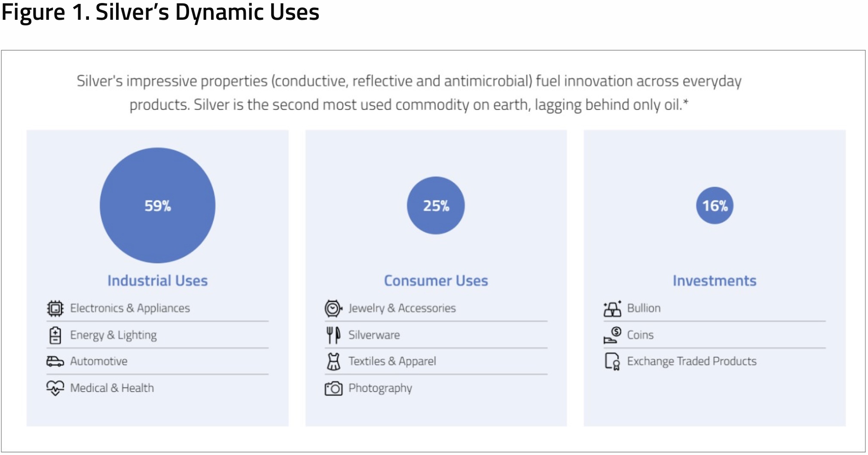Click the Figure 1 Silver's Dynamic Uses title
Screen dimensions: 868x455
coord(160,12)
